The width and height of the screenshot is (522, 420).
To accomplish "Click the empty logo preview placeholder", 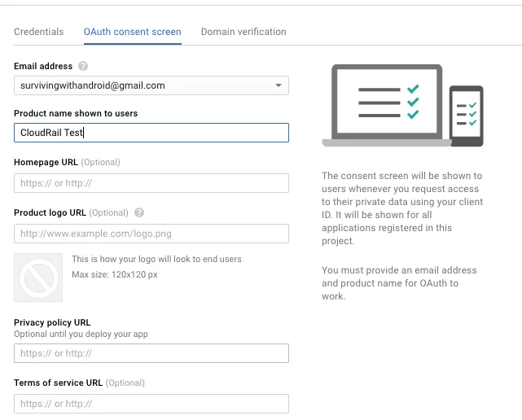I will point(38,278).
